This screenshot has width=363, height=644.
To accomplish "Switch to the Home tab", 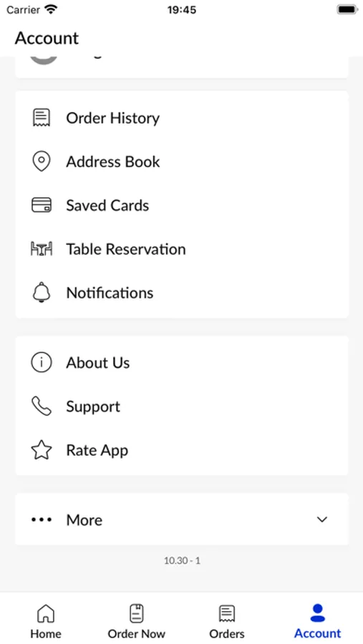I will click(46, 621).
